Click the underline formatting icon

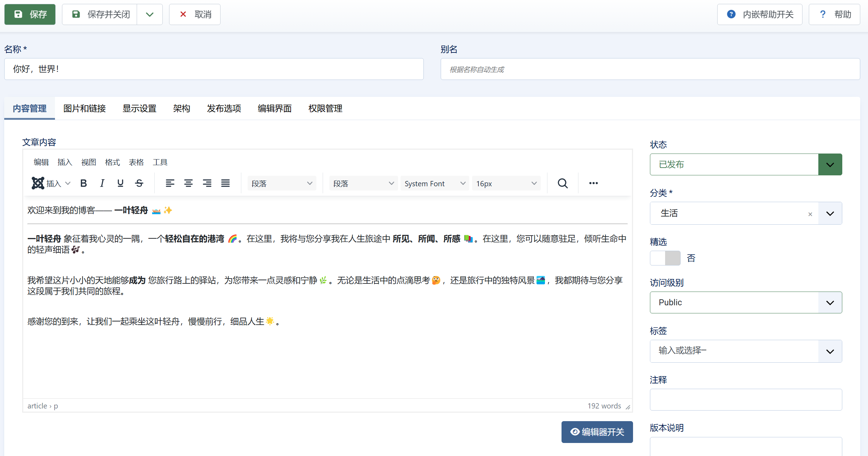click(120, 183)
